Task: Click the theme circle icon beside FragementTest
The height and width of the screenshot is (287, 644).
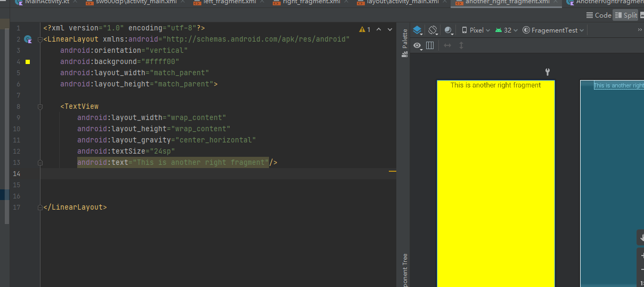Action: coord(526,30)
